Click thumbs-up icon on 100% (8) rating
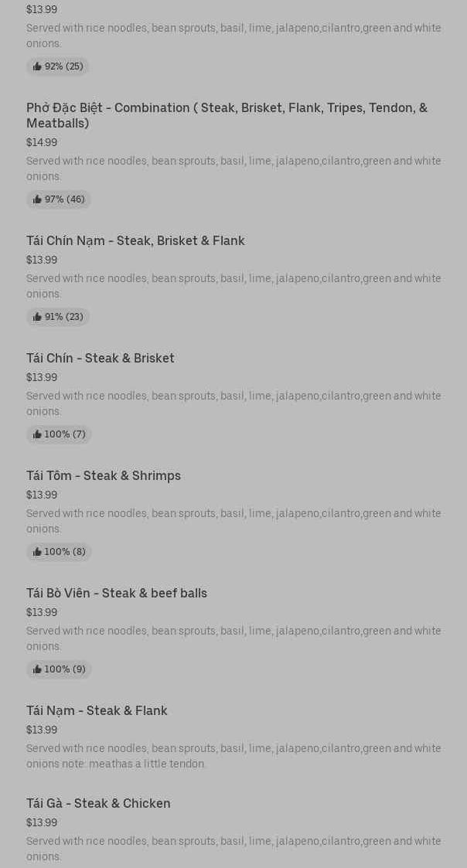 (37, 552)
